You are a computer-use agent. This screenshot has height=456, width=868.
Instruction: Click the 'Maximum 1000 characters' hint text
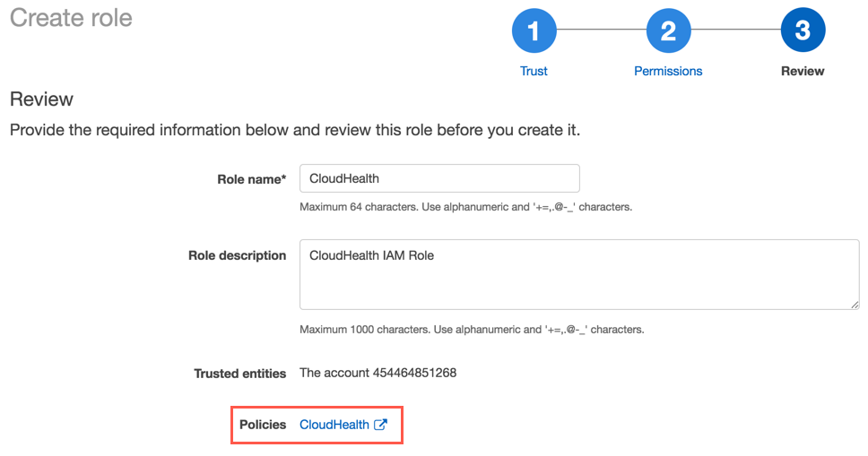[472, 329]
